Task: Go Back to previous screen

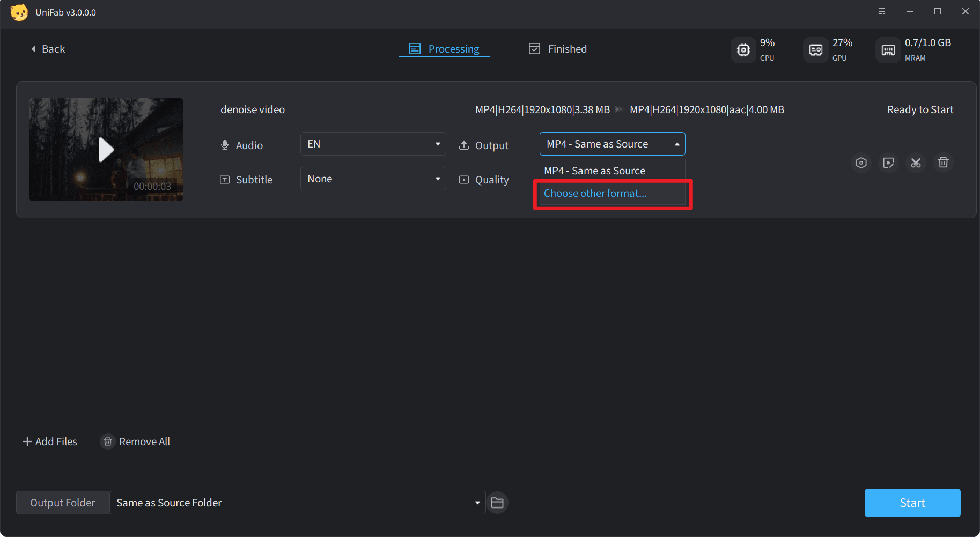Action: [x=48, y=49]
